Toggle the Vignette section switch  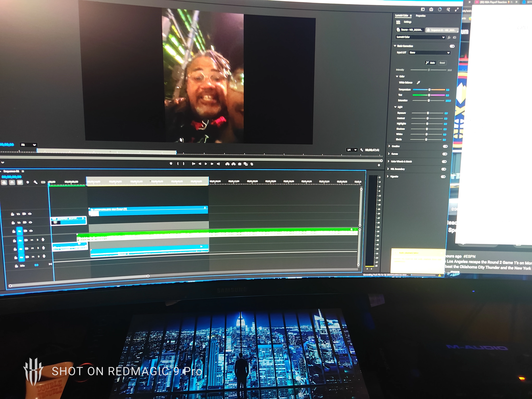[x=443, y=177]
